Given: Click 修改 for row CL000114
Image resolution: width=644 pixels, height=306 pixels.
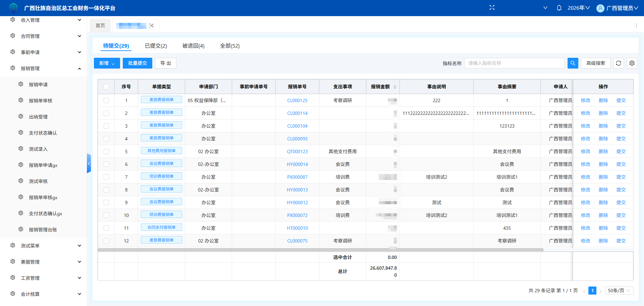Looking at the screenshot, I should [x=586, y=113].
